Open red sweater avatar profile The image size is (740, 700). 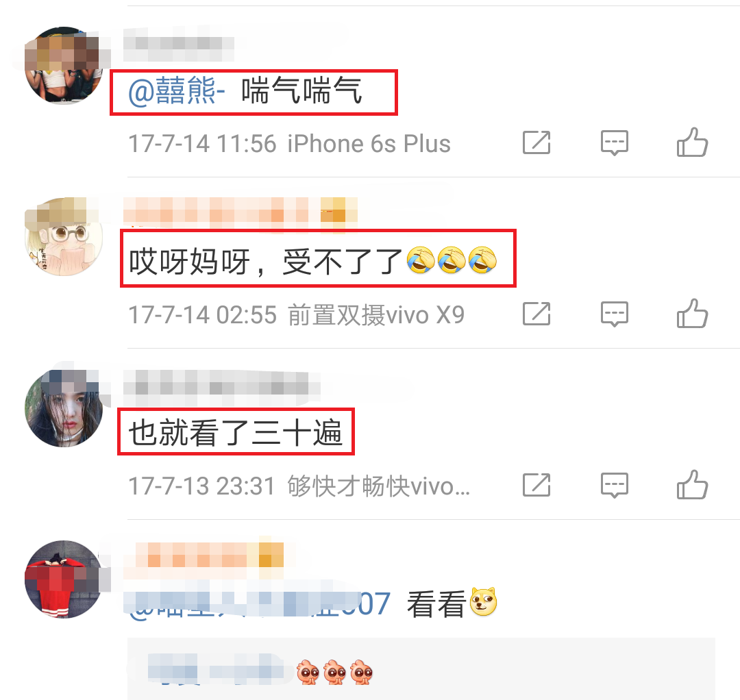[x=64, y=579]
